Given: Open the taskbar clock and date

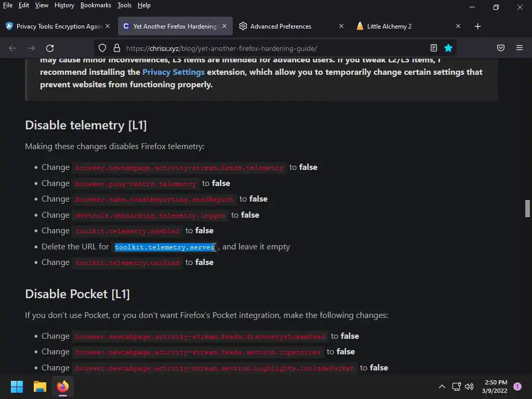Looking at the screenshot, I should (495, 387).
